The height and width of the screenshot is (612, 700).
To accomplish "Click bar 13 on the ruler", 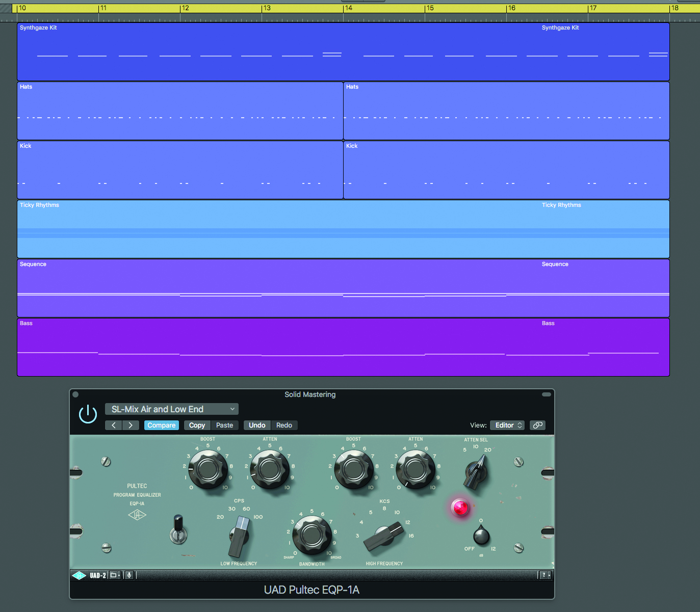I will point(267,8).
